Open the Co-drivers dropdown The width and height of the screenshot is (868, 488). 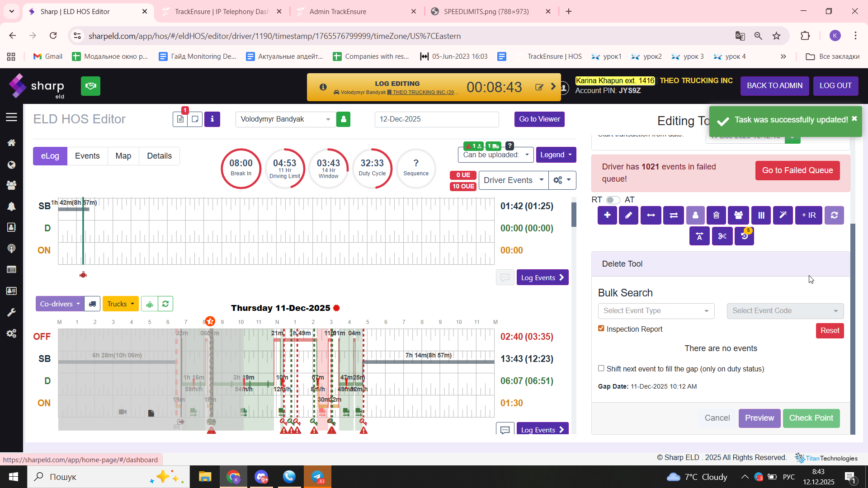60,304
